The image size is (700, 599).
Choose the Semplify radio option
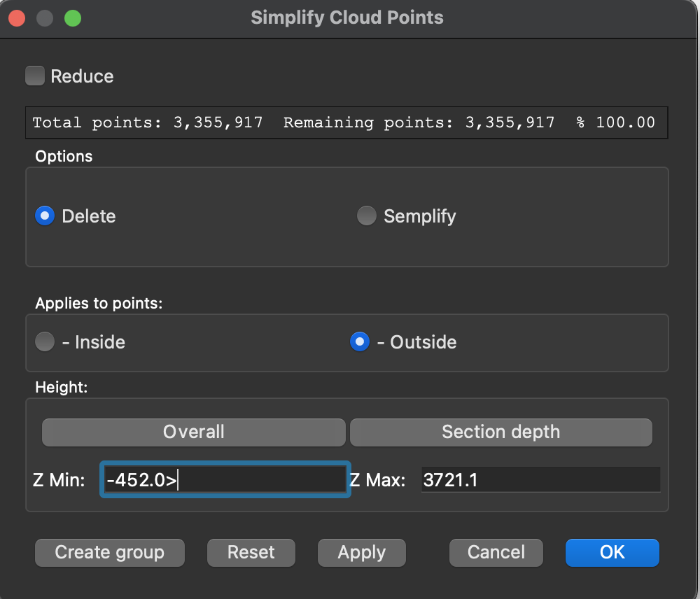tap(366, 216)
